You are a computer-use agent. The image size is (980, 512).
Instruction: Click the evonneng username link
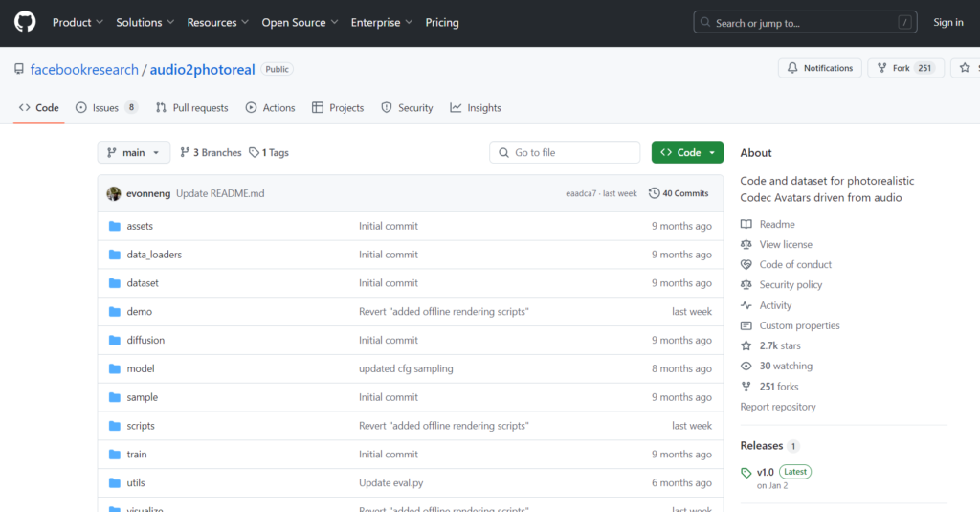(x=148, y=194)
